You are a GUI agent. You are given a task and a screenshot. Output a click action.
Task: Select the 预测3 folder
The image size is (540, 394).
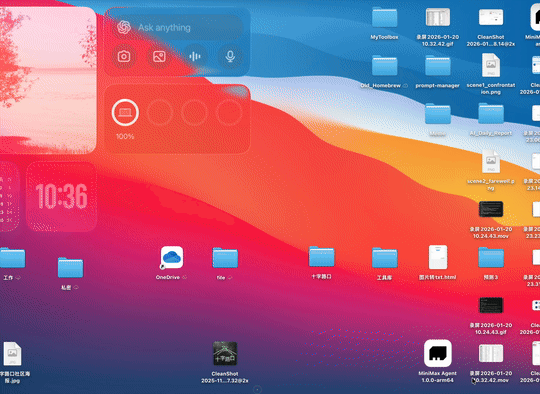491,258
